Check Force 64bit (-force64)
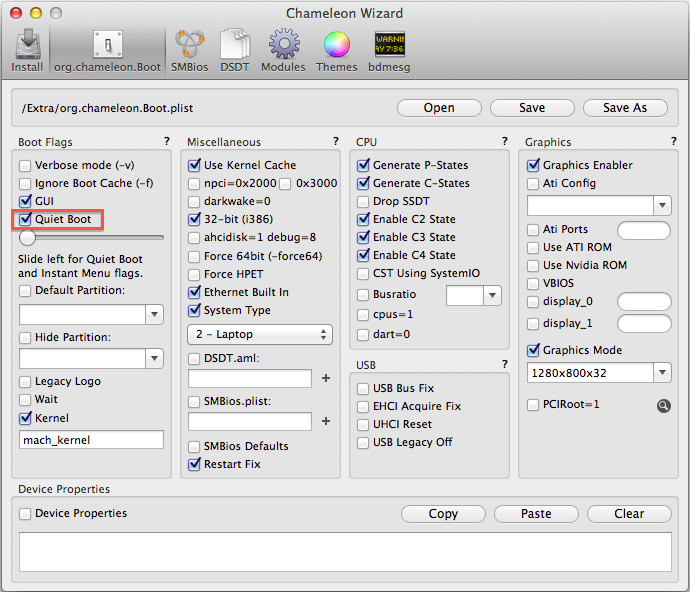The width and height of the screenshot is (690, 592). point(194,257)
